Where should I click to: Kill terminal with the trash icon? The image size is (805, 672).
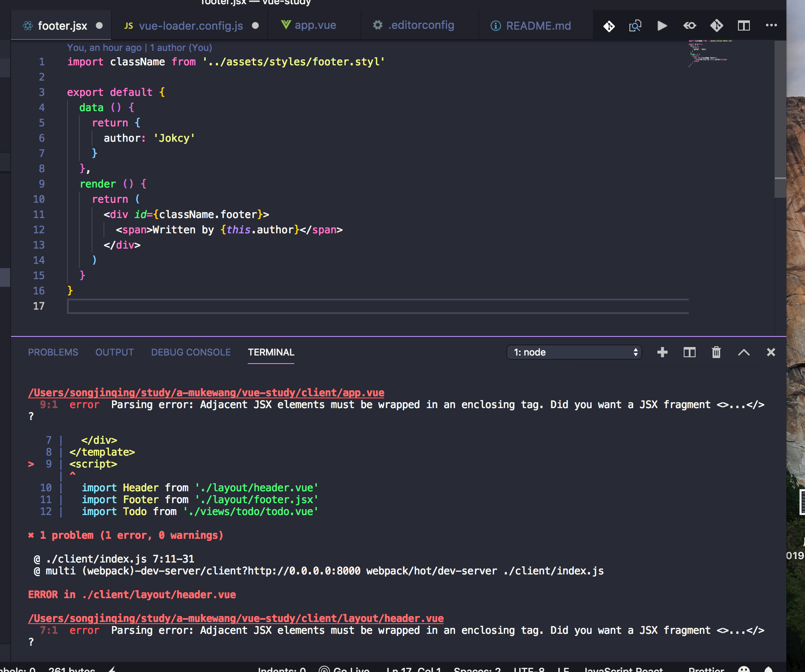coord(716,352)
